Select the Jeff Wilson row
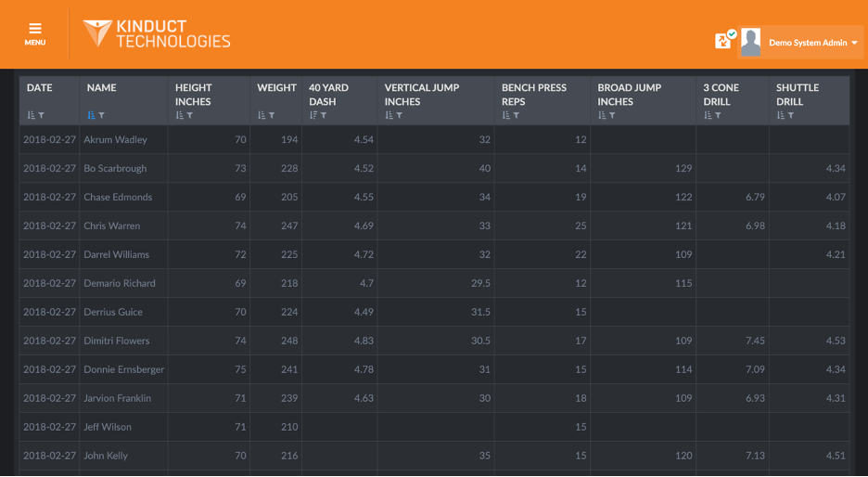The image size is (868, 477). pyautogui.click(x=434, y=427)
